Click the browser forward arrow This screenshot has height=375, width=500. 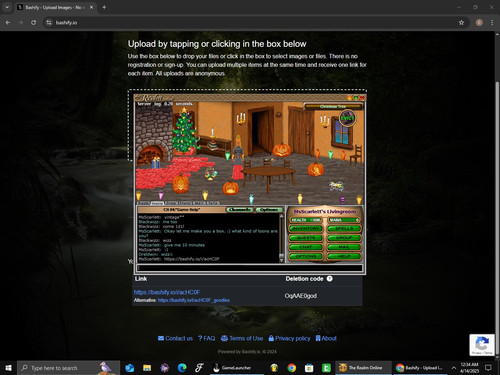coord(21,22)
